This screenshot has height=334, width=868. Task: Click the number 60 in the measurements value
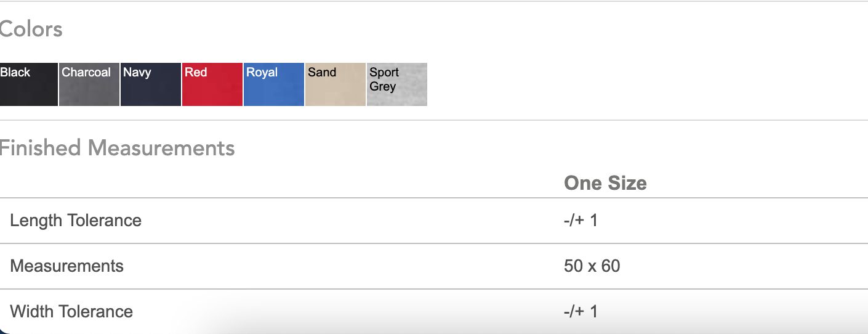(611, 266)
